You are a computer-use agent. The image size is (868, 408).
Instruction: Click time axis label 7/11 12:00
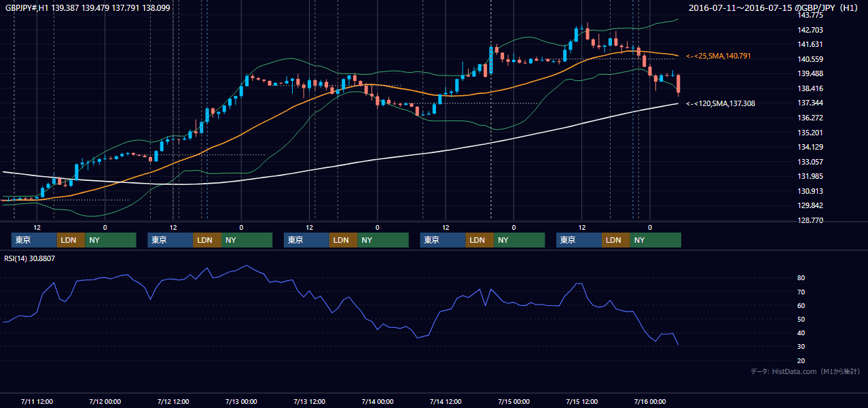point(37,402)
